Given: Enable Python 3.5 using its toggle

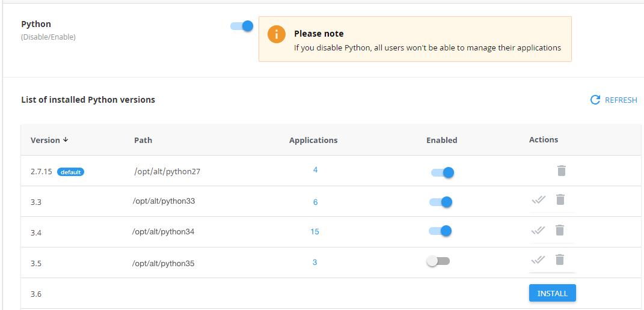Looking at the screenshot, I should 438,261.
